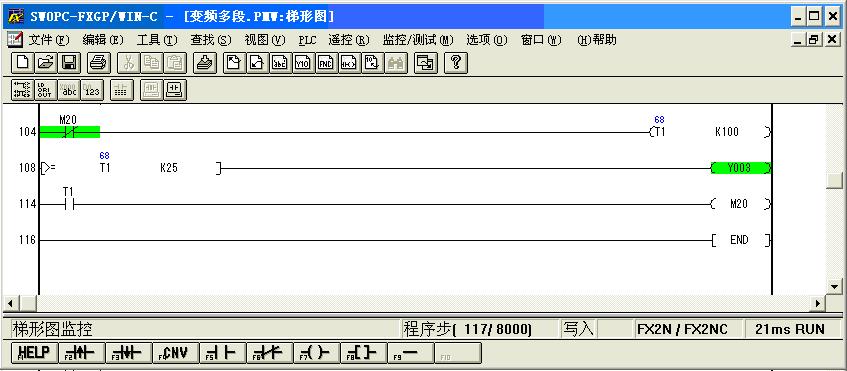The height and width of the screenshot is (371, 847).
Task: Open the PLC menu
Action: 307,40
